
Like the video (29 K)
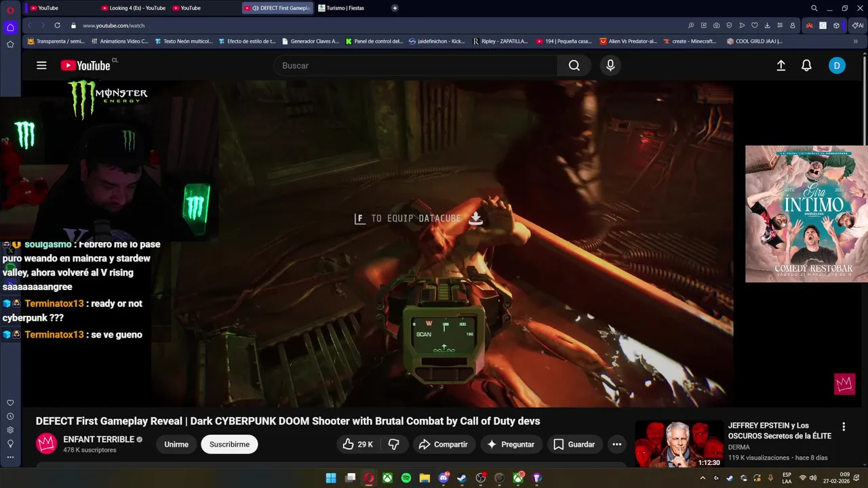click(x=358, y=445)
